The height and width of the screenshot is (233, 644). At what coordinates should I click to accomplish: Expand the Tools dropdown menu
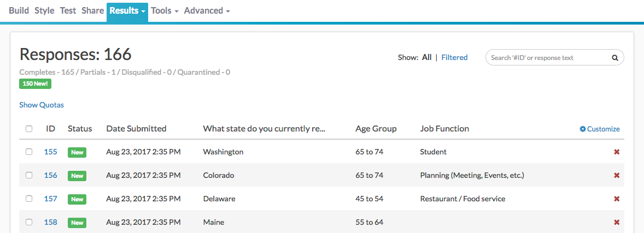[165, 10]
